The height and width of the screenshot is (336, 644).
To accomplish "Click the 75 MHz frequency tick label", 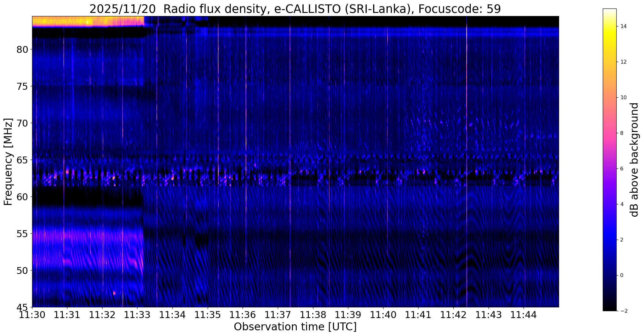I will (x=22, y=86).
